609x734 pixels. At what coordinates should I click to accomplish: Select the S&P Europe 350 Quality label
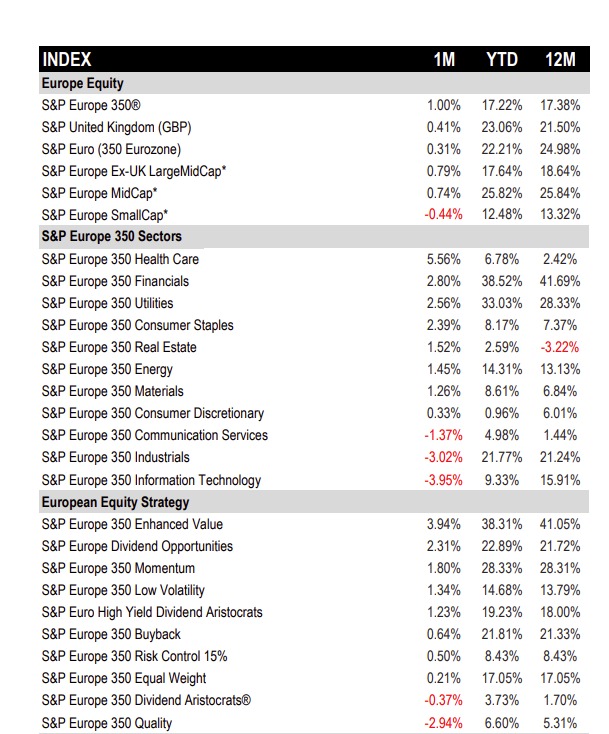point(107,723)
